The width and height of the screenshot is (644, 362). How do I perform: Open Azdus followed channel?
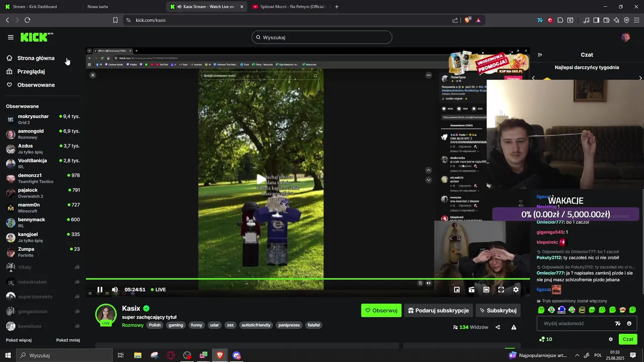point(43,149)
